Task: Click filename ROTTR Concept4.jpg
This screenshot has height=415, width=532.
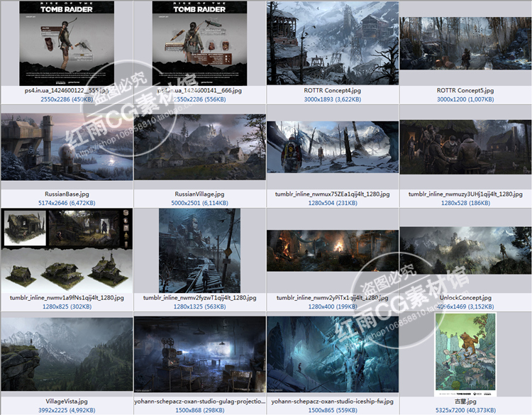Action: 333,91
